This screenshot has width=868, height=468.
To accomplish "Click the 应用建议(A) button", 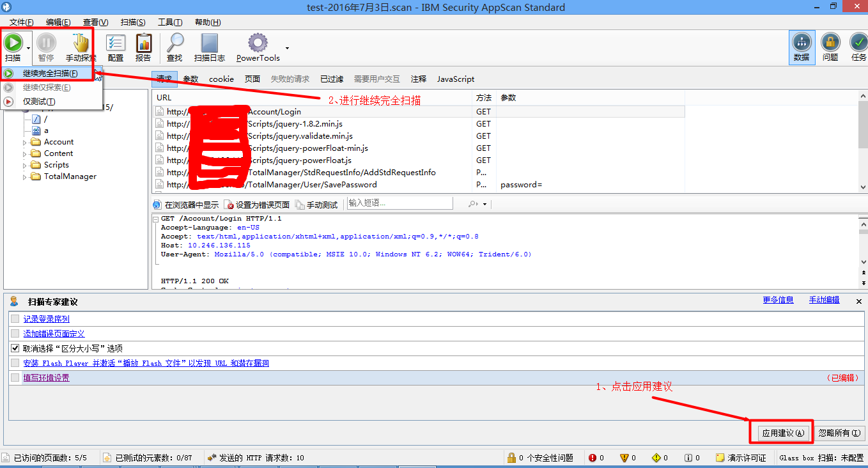I will [x=783, y=433].
